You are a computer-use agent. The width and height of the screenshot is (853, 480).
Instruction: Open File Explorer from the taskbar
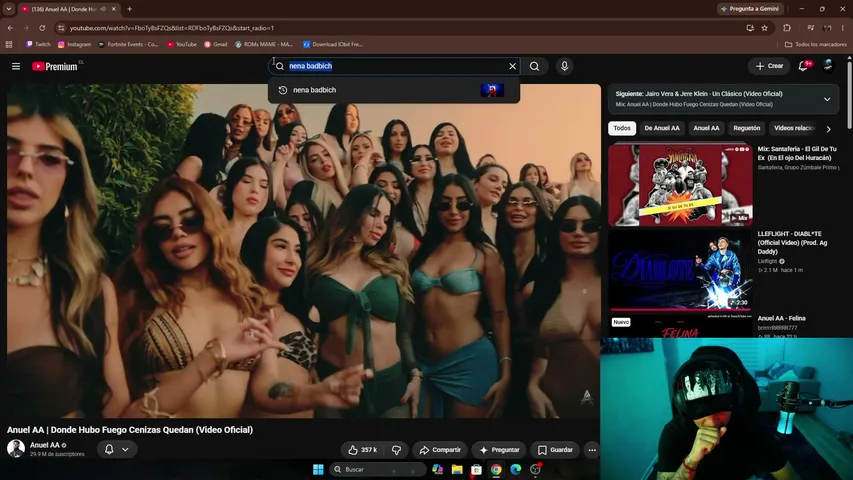point(457,469)
